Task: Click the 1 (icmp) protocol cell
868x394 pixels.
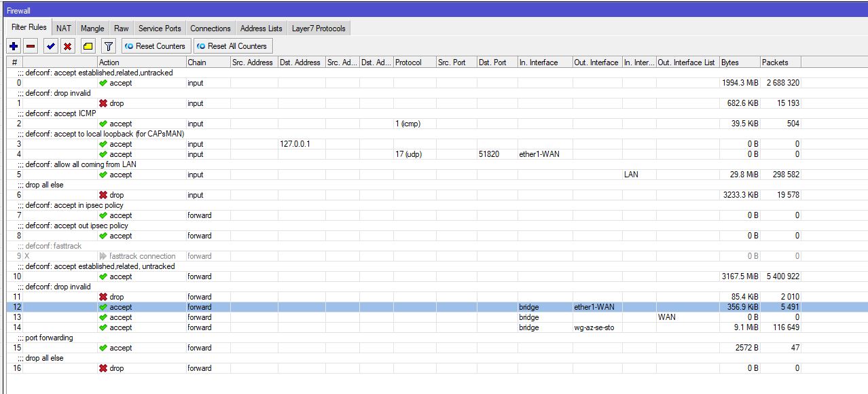Action: click(414, 124)
